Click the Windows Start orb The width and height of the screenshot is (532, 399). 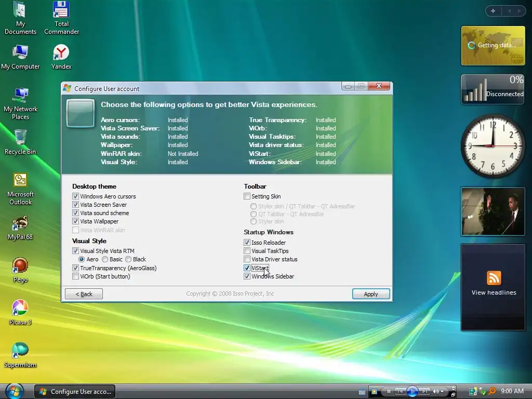point(14,391)
